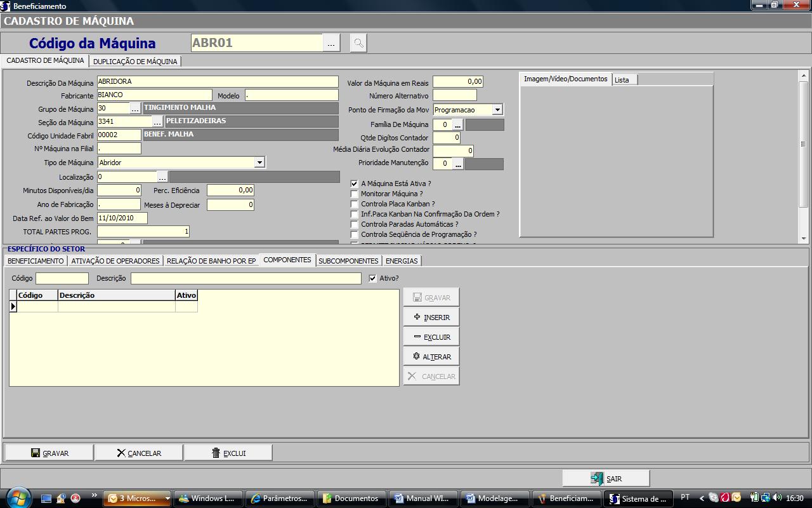812x508 pixels.
Task: Open lookup button next to Código da Máquina
Action: (331, 43)
